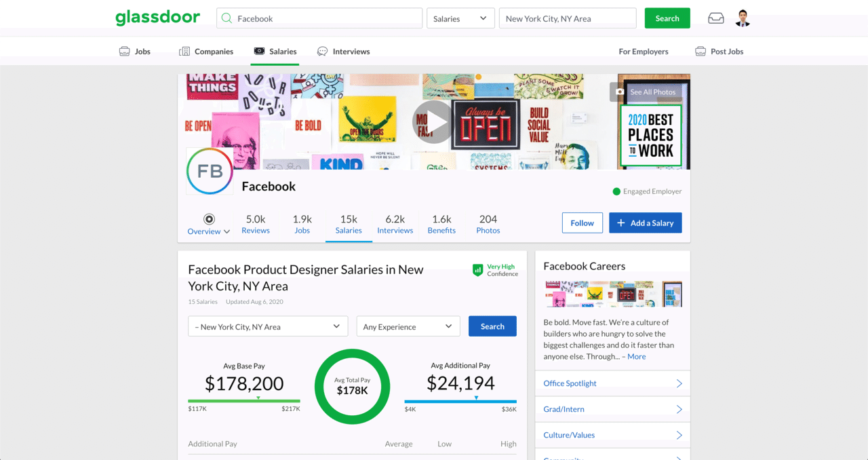Click the Facebook keyword search field

(x=319, y=18)
